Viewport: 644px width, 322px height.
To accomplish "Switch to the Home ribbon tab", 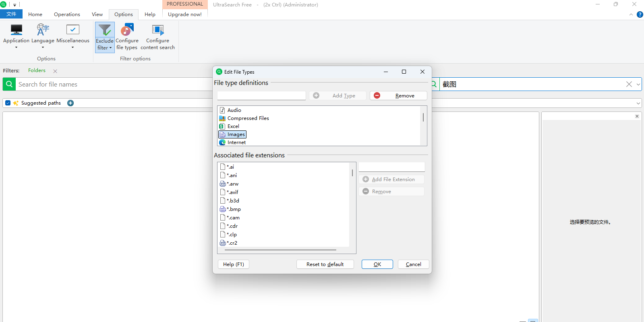I will [35, 14].
